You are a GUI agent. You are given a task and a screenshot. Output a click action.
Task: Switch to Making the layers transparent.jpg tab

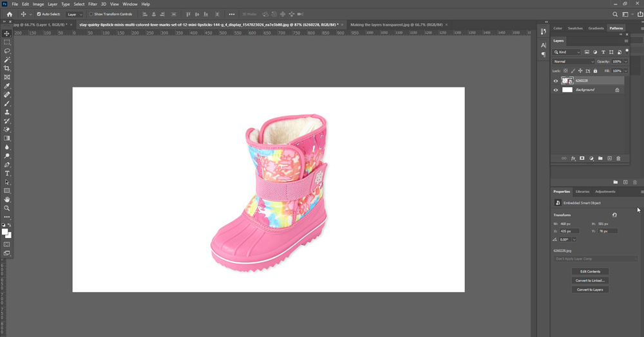[396, 24]
